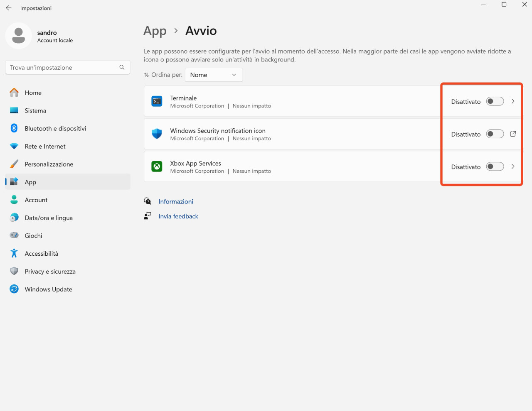The image size is (532, 411).
Task: Click the sandro user avatar
Action: pyautogui.click(x=18, y=36)
